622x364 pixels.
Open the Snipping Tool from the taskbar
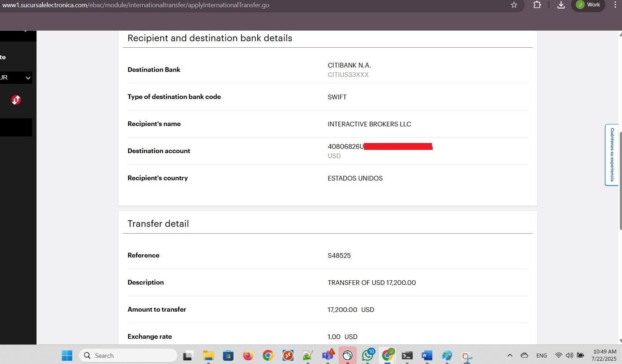point(467,357)
